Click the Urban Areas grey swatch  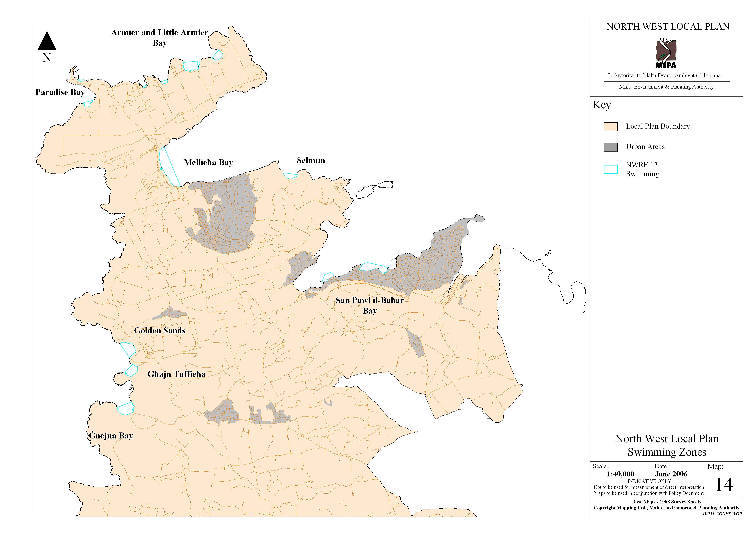point(610,147)
